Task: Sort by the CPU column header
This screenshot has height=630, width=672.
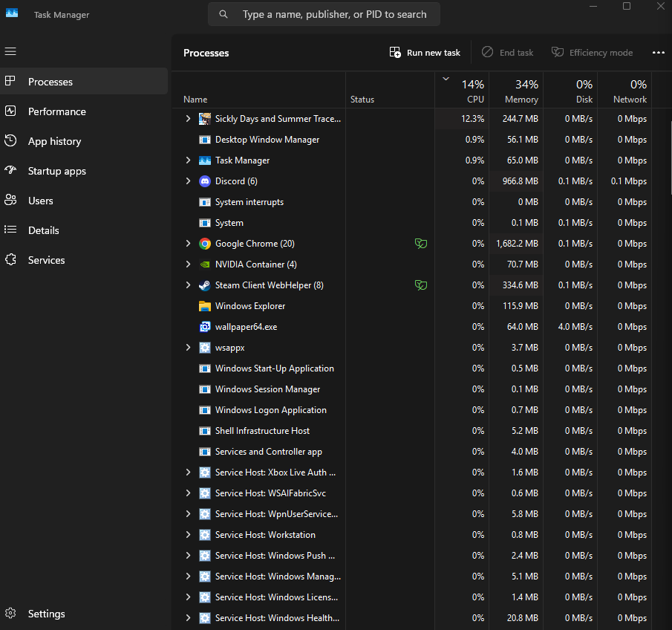Action: pos(462,90)
